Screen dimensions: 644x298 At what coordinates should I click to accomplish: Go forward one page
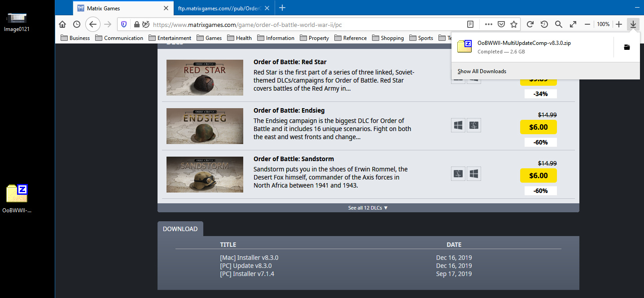coord(107,24)
